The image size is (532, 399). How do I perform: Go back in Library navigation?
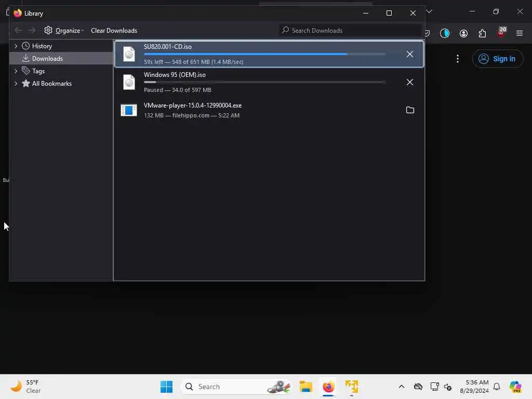(x=18, y=31)
